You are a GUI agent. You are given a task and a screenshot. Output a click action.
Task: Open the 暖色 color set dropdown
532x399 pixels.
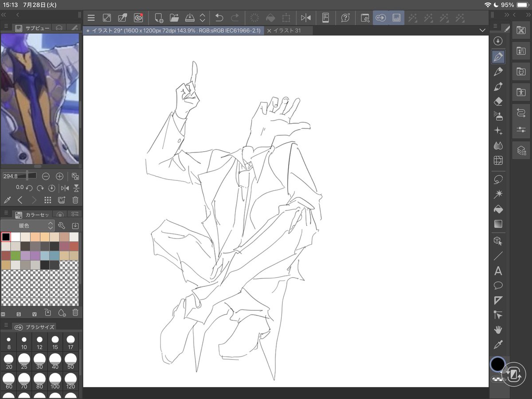(x=27, y=225)
